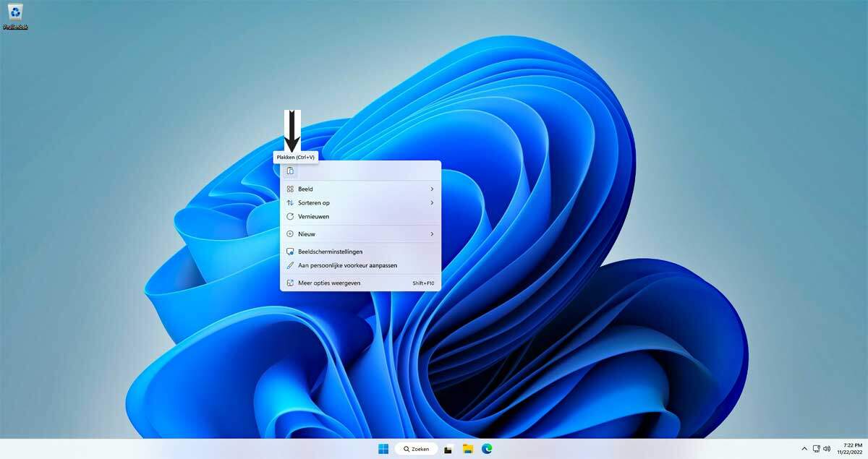Open File Explorer from the taskbar

(x=468, y=449)
